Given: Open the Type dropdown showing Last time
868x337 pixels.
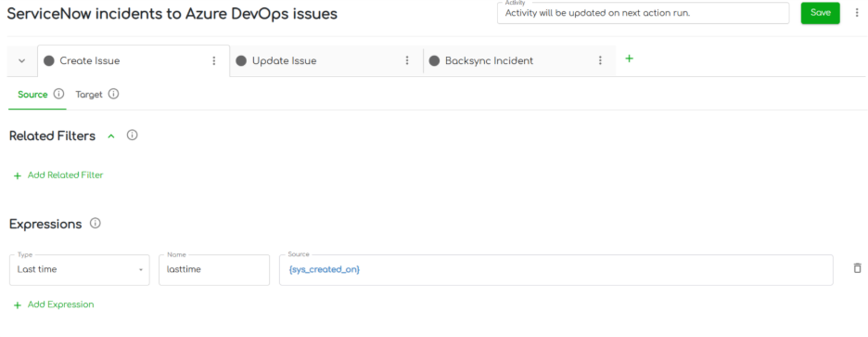Looking at the screenshot, I should coord(80,270).
